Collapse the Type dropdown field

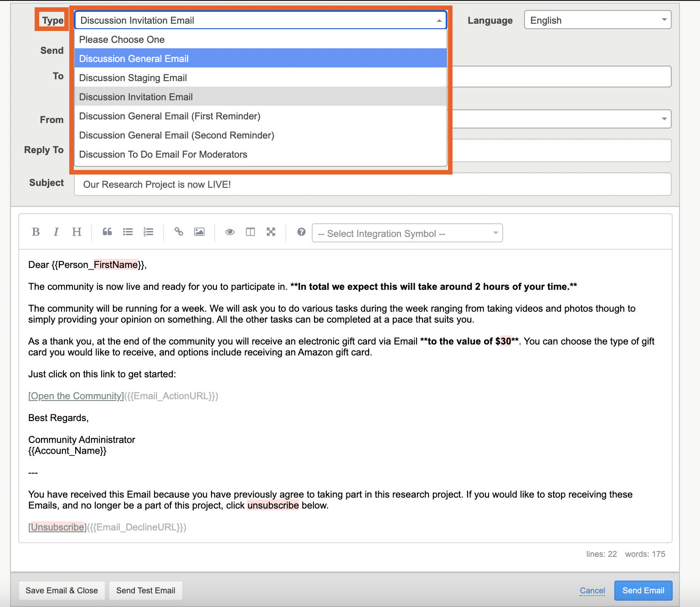pos(260,21)
